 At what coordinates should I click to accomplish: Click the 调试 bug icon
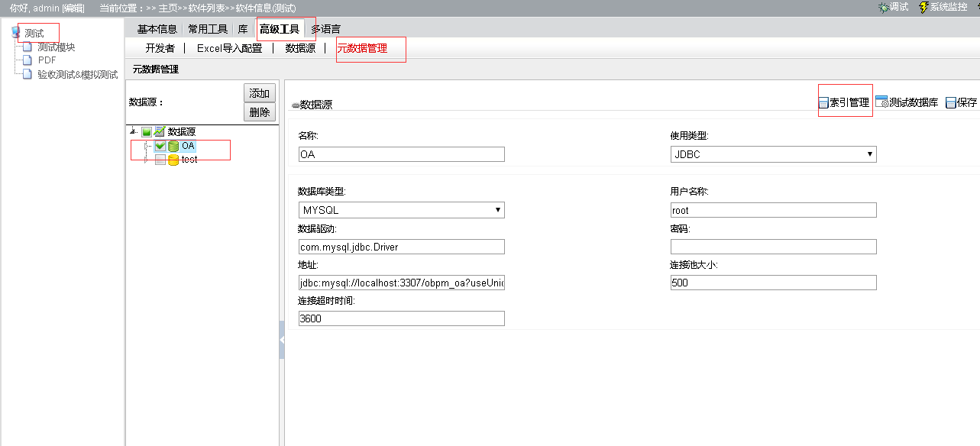[883, 7]
